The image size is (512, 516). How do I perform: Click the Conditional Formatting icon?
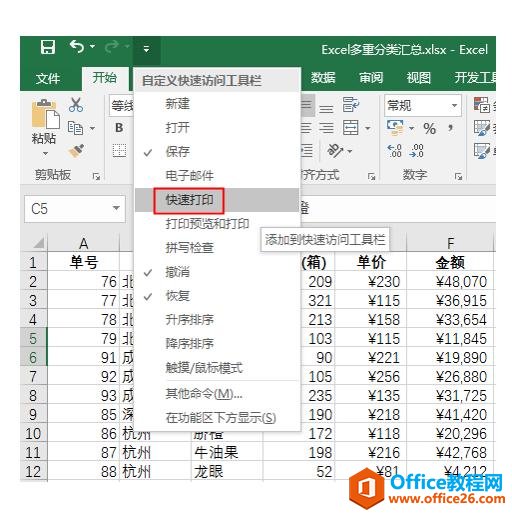482,105
